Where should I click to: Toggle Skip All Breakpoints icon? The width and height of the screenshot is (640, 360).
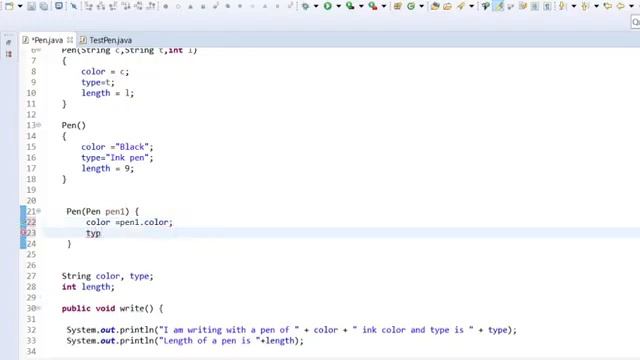click(74, 6)
